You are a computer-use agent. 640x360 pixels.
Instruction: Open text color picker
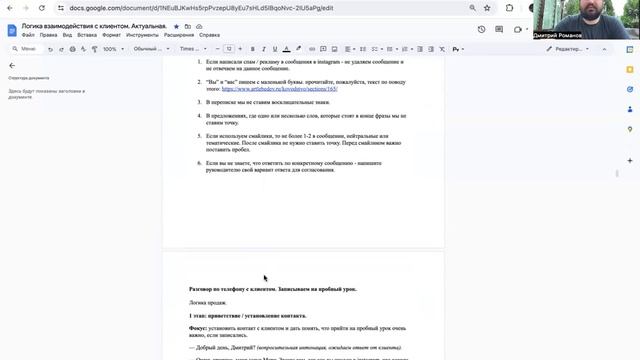[x=287, y=49]
